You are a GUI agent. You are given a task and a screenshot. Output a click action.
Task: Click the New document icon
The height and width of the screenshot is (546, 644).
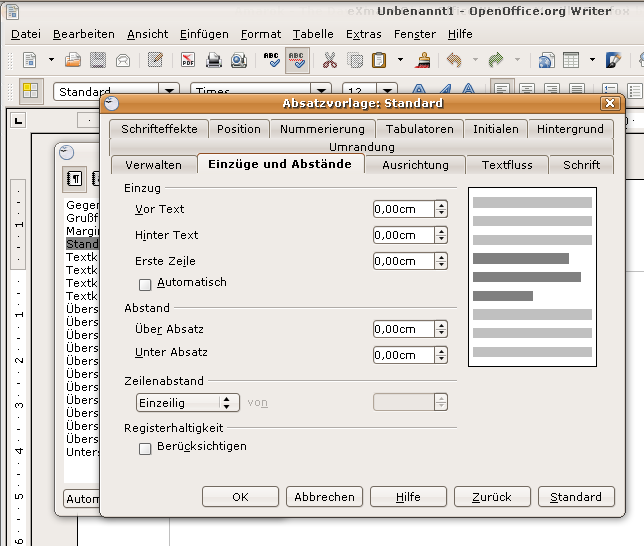pyautogui.click(x=30, y=60)
